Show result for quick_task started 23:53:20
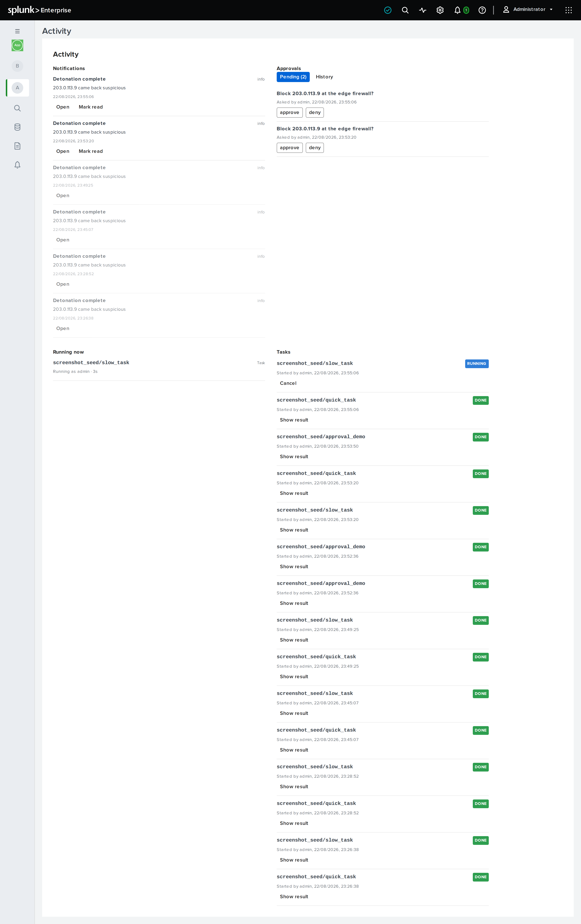Viewport: 581px width, 924px height. pos(294,493)
